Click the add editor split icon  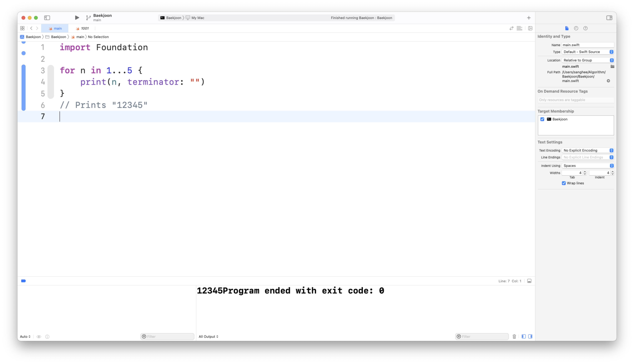pyautogui.click(x=530, y=28)
